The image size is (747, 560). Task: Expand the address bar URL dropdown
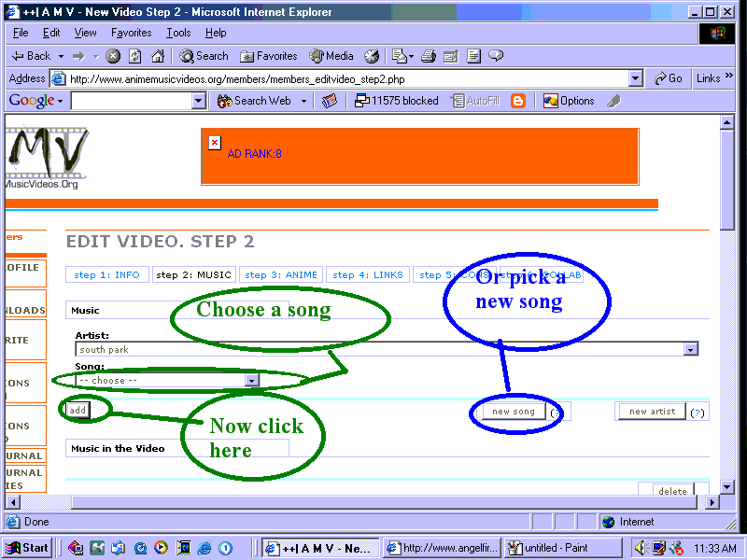click(636, 78)
